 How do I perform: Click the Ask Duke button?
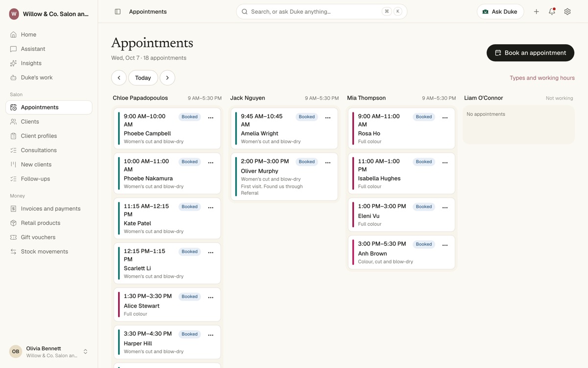click(500, 12)
